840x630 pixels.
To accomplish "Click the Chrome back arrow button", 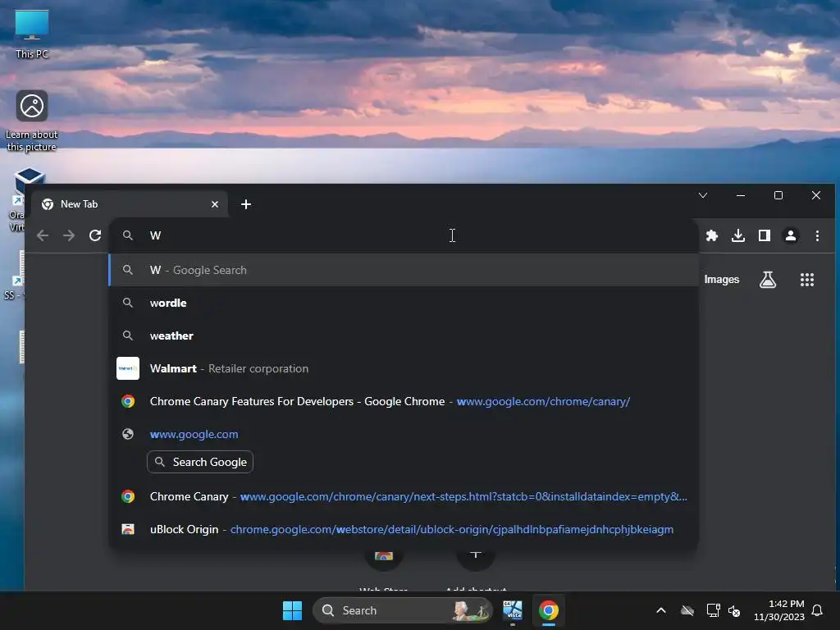I will (43, 235).
